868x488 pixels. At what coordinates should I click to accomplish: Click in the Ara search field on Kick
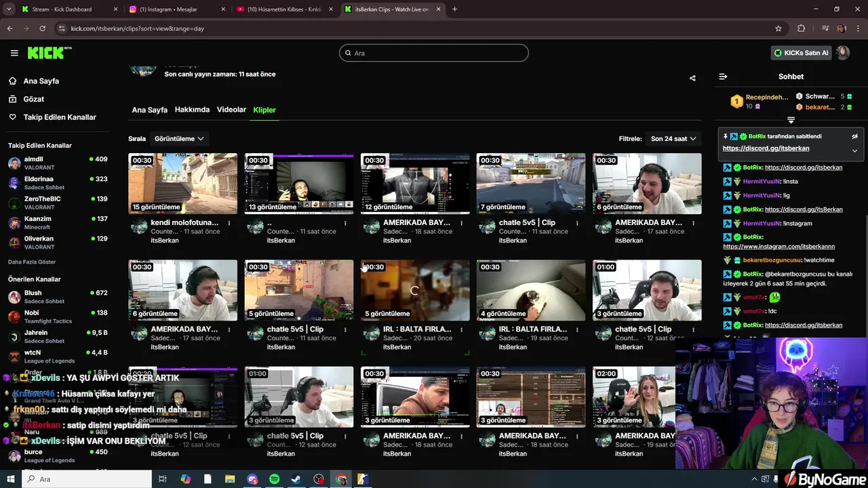[434, 53]
